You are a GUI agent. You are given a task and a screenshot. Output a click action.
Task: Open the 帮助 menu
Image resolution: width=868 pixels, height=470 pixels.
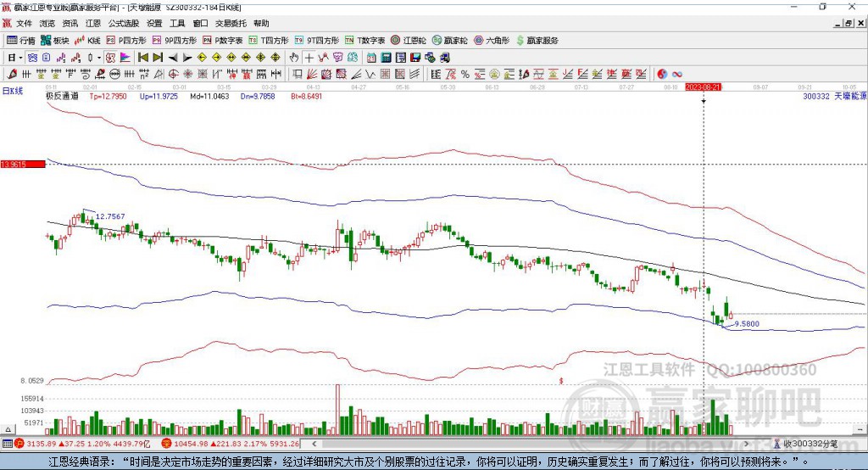(261, 23)
